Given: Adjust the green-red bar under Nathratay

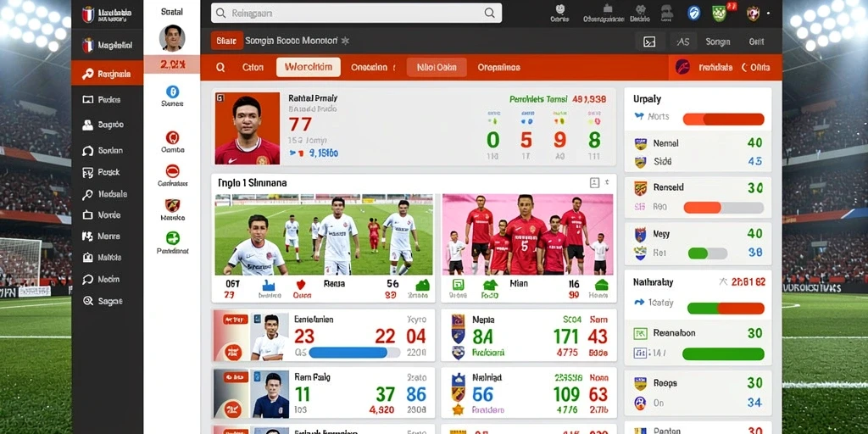Looking at the screenshot, I should pos(726,309).
